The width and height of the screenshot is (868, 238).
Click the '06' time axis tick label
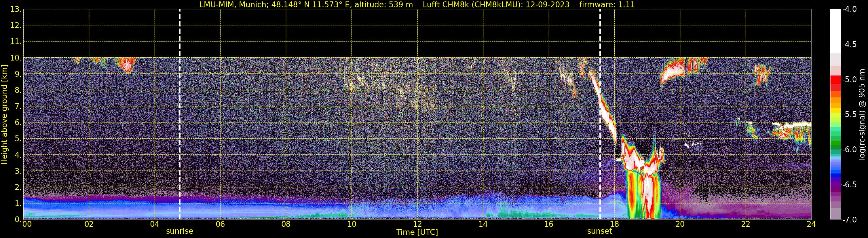(x=220, y=224)
